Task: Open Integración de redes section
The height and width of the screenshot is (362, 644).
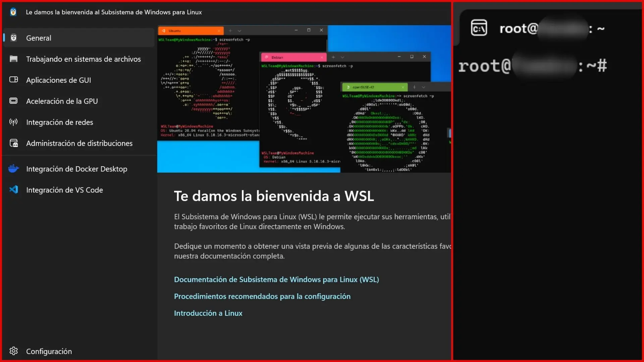Action: [60, 122]
